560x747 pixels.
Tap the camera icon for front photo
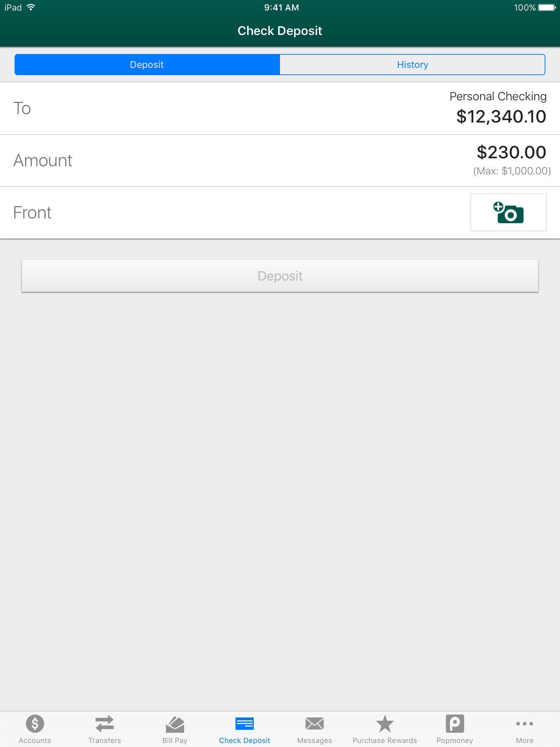click(x=508, y=212)
